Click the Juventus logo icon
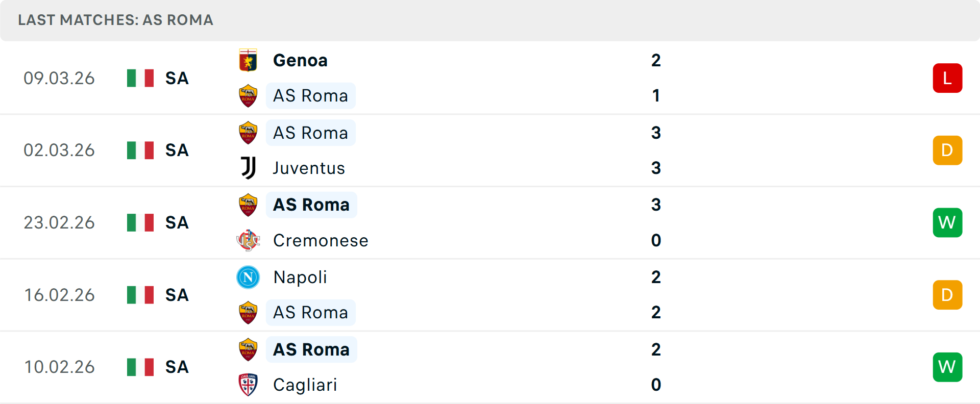980x404 pixels. (248, 168)
